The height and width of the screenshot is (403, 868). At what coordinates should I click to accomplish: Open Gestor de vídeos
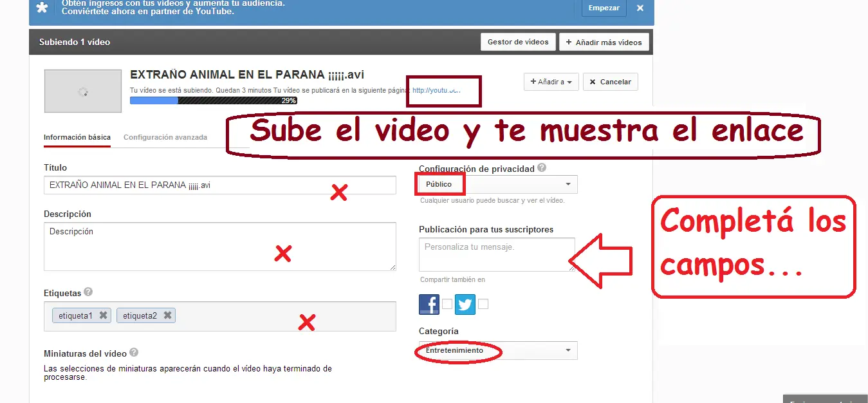point(518,42)
